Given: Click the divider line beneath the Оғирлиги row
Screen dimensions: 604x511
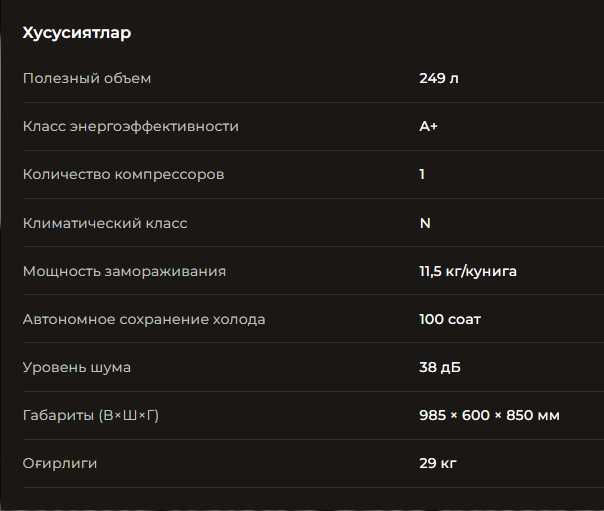Looking at the screenshot, I should click(300, 488).
